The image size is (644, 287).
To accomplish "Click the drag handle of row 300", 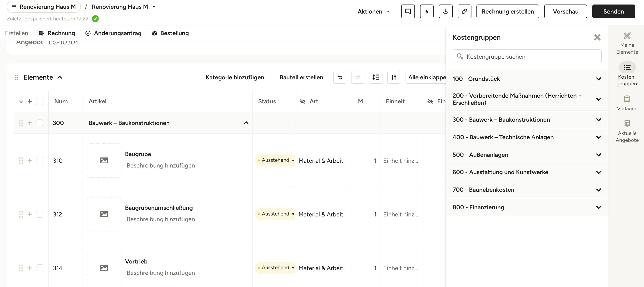I will coord(21,123).
